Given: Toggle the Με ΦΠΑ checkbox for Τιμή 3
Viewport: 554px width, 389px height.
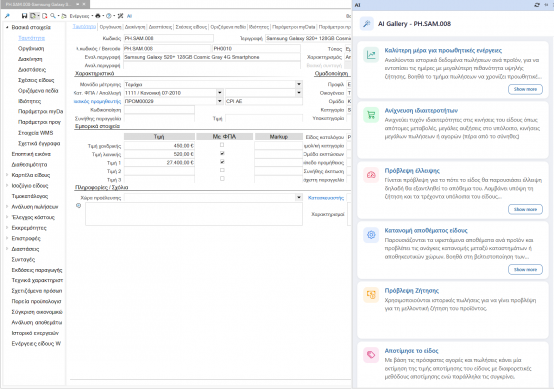Looking at the screenshot, I should pos(222,178).
